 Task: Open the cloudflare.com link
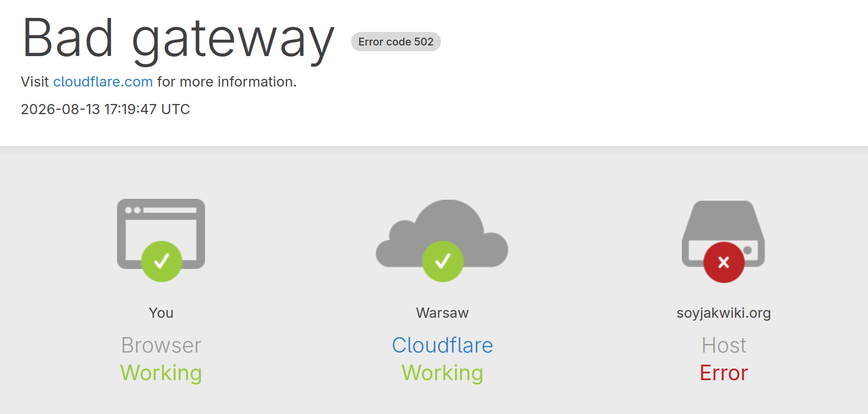tap(103, 82)
